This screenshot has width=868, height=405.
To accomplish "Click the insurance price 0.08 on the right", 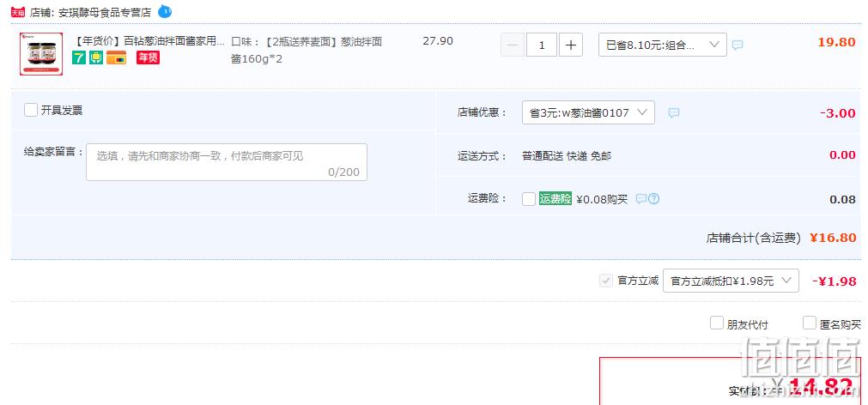I will (842, 199).
